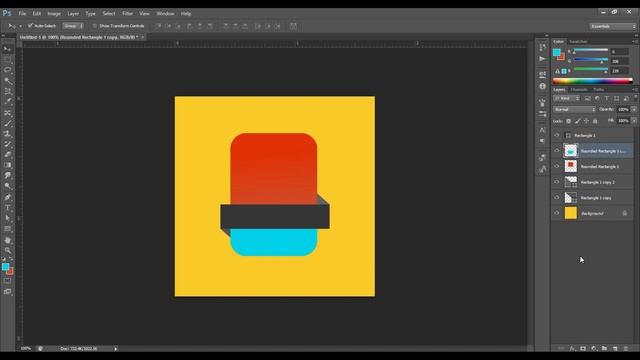Screen dimensions: 640x360
Task: Toggle layer filtering switch
Action: 636,98
